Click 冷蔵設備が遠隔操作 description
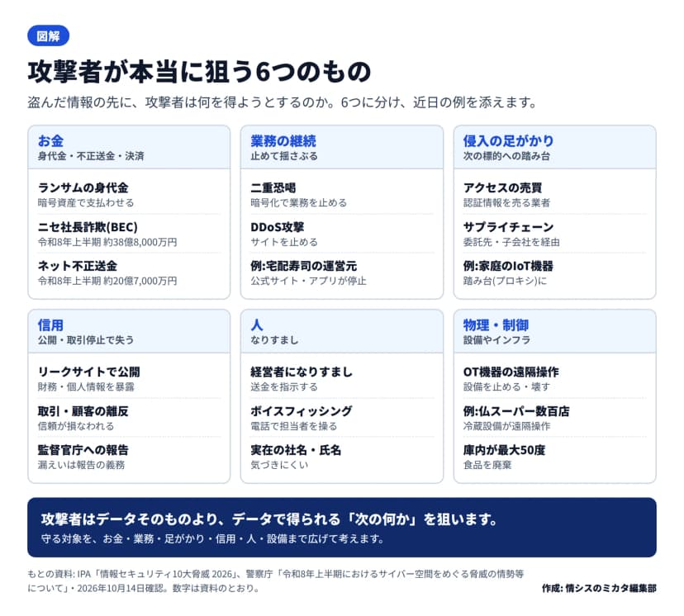 (x=506, y=426)
